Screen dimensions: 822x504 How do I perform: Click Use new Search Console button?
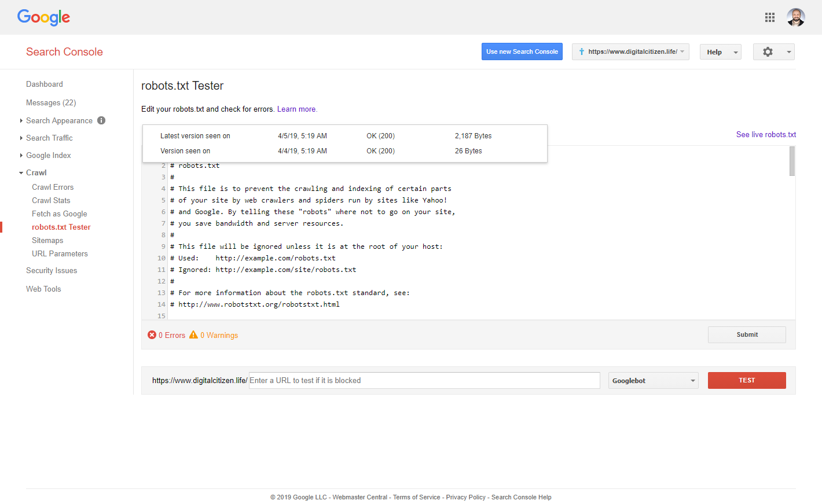point(522,51)
